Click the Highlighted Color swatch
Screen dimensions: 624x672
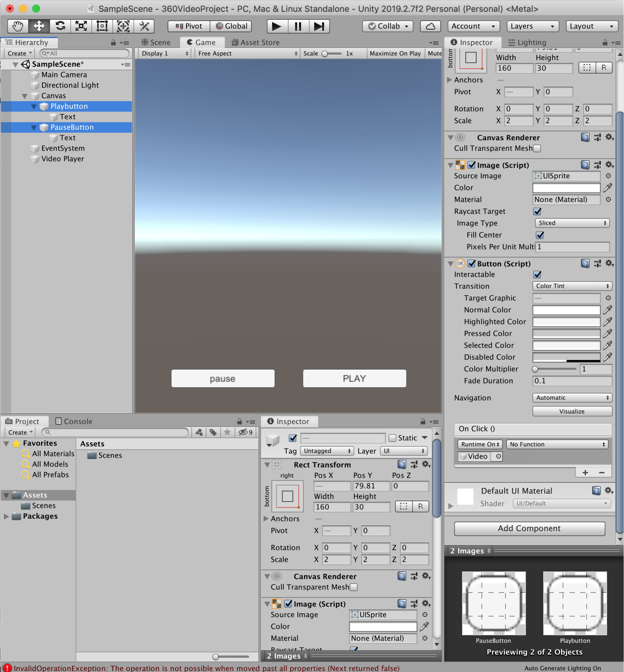(566, 321)
